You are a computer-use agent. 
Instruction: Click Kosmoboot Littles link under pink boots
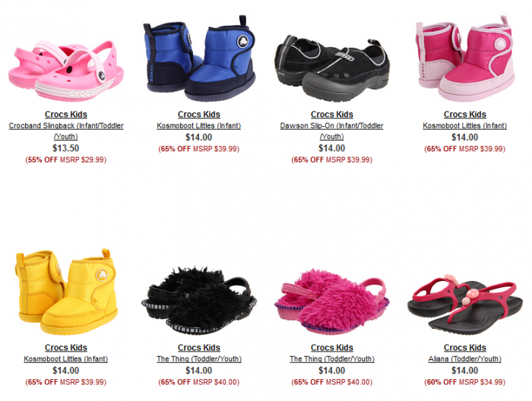pos(465,126)
